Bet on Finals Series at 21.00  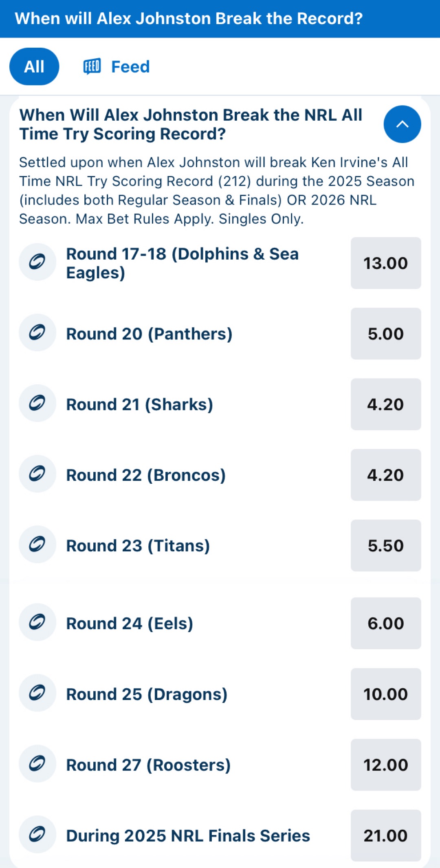point(386,835)
